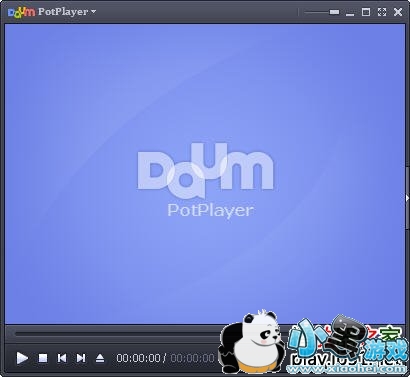Start playback with the Play button
410x377 pixels.
[x=22, y=358]
